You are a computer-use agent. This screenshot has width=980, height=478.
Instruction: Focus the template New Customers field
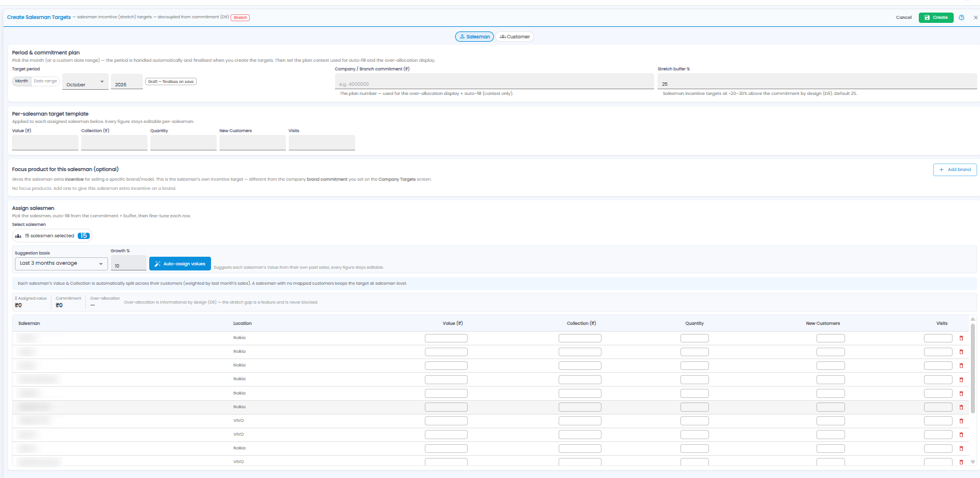click(253, 143)
